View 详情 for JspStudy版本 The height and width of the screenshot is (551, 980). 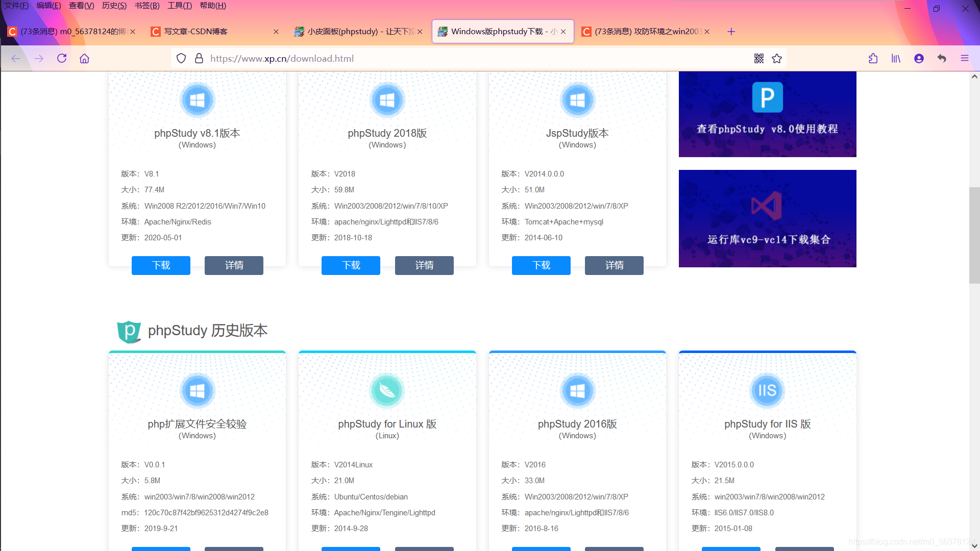click(614, 265)
